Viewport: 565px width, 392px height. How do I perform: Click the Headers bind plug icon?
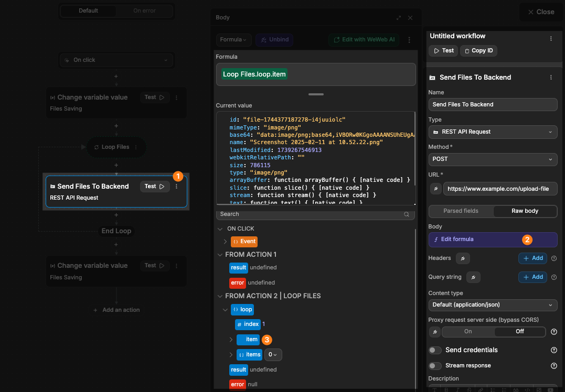(x=463, y=258)
